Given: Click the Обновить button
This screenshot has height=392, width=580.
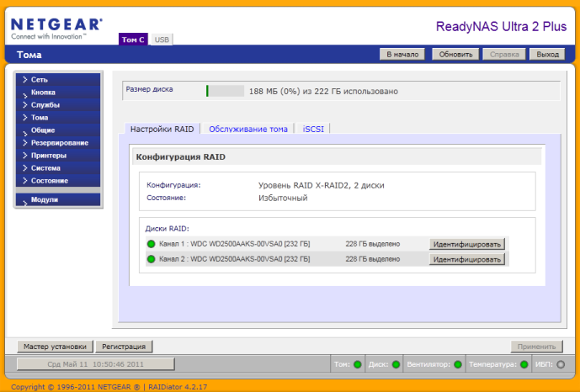Looking at the screenshot, I should pos(455,55).
